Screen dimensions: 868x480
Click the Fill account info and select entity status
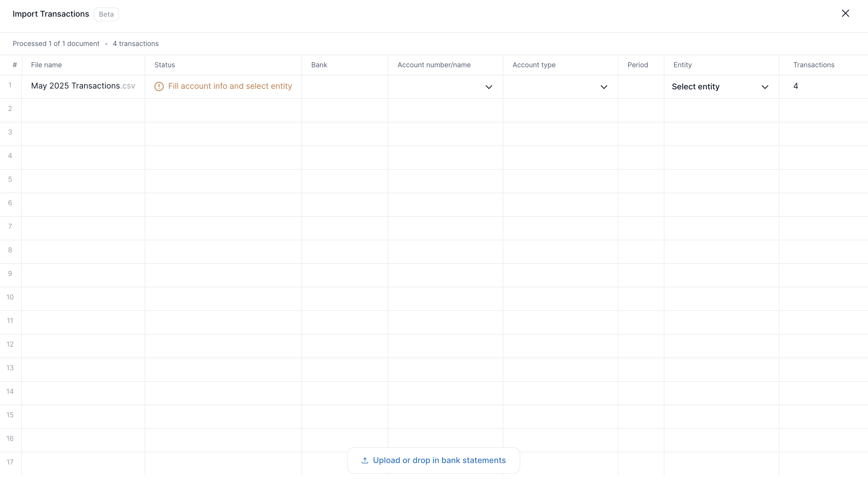coord(230,86)
